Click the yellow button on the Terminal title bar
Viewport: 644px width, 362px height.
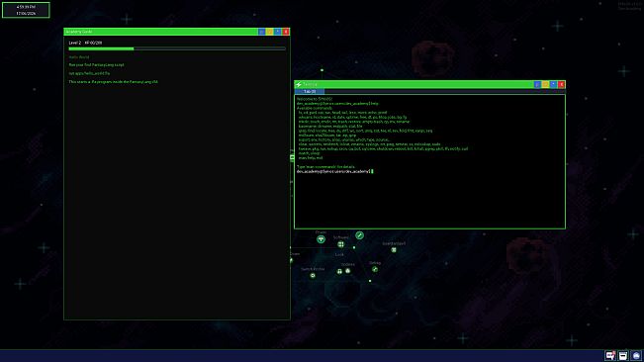tap(545, 84)
